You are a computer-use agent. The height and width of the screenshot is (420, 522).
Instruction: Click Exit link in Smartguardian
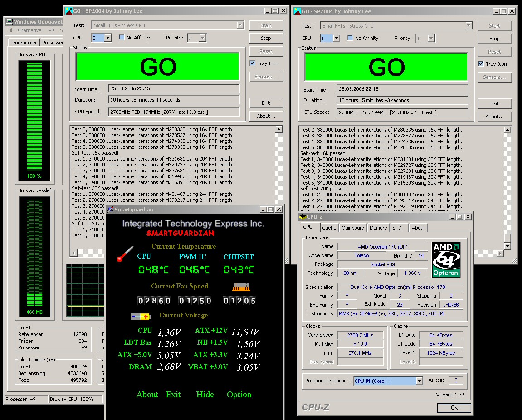click(x=173, y=395)
